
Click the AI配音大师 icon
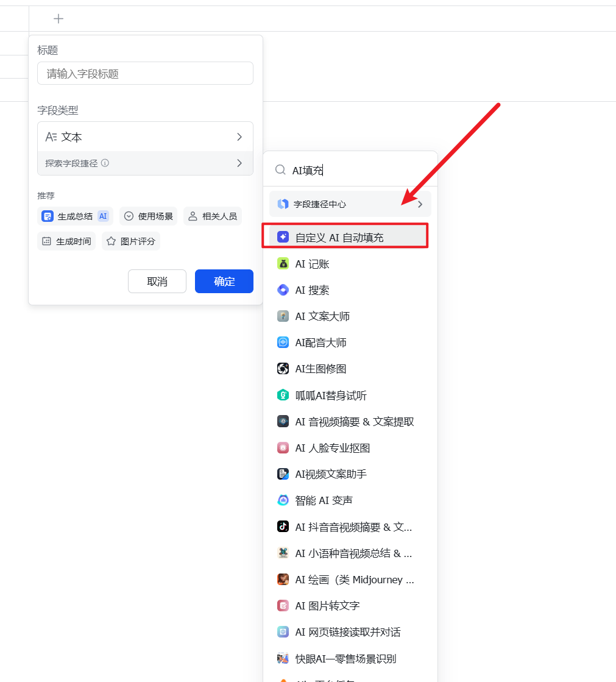coord(283,343)
